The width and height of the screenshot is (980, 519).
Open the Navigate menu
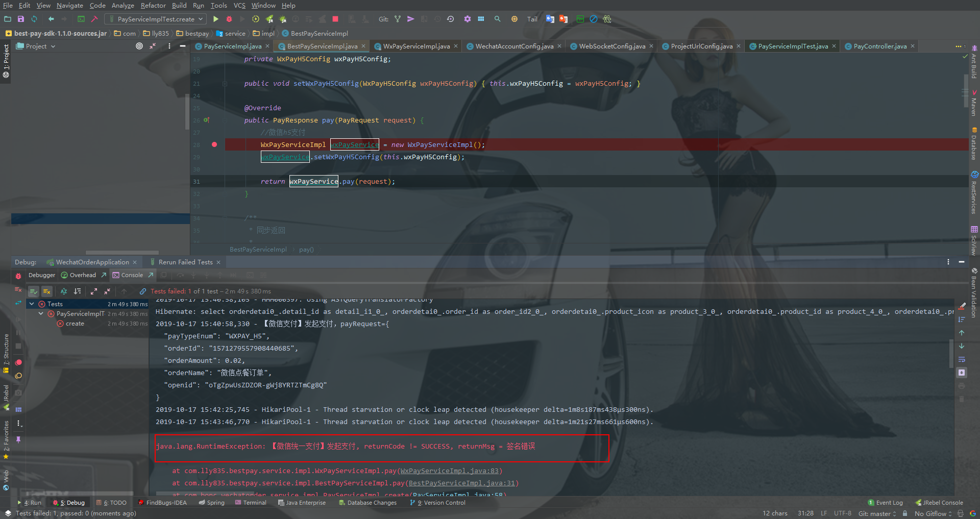(x=69, y=5)
